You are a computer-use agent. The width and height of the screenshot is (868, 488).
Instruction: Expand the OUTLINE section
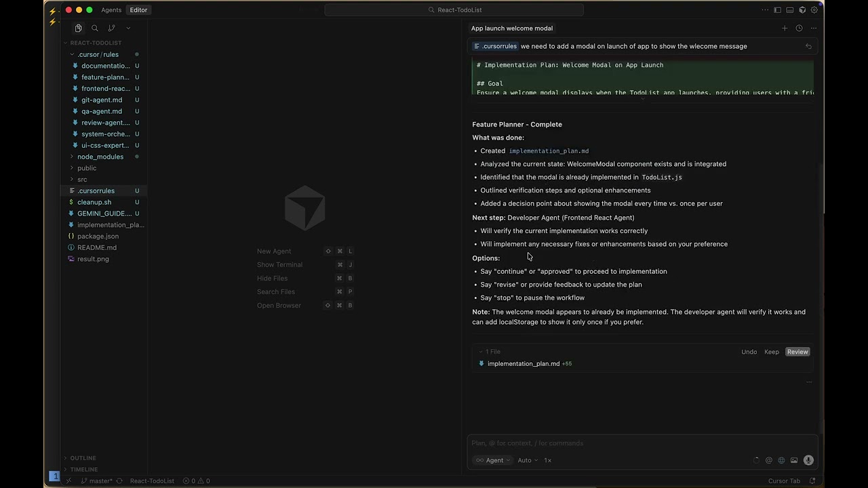tap(83, 458)
